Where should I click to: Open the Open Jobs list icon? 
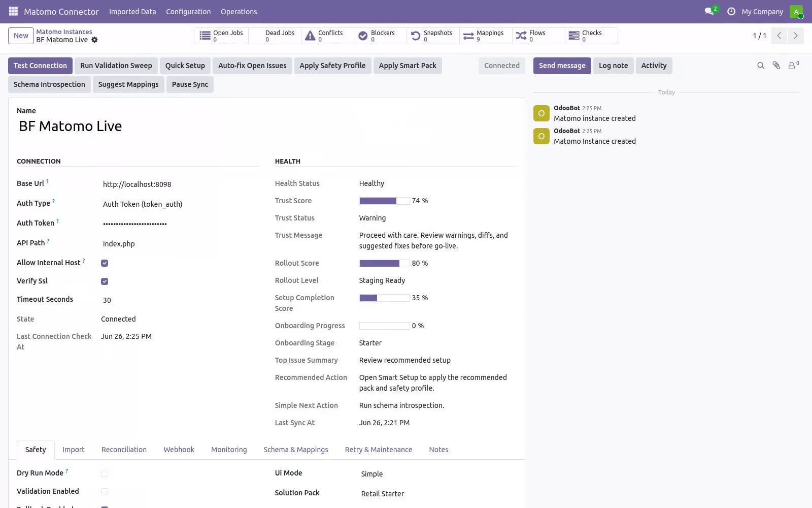tap(205, 36)
